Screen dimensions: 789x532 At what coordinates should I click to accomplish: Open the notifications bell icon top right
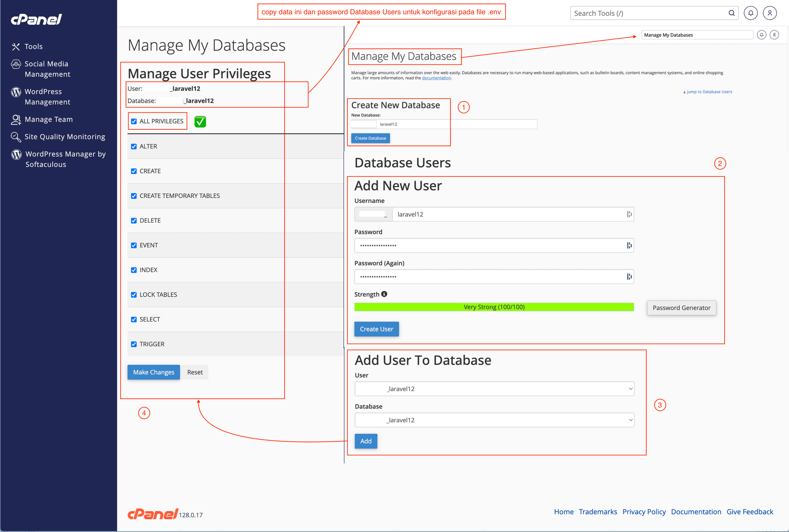pos(751,13)
